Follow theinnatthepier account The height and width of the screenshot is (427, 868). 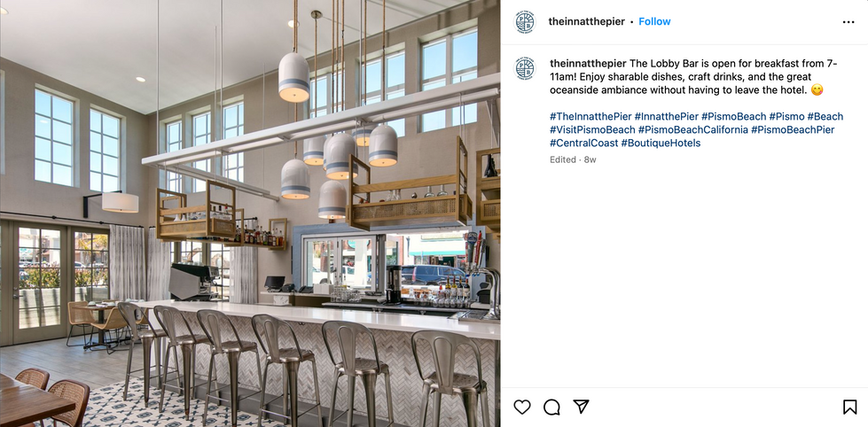pyautogui.click(x=654, y=21)
